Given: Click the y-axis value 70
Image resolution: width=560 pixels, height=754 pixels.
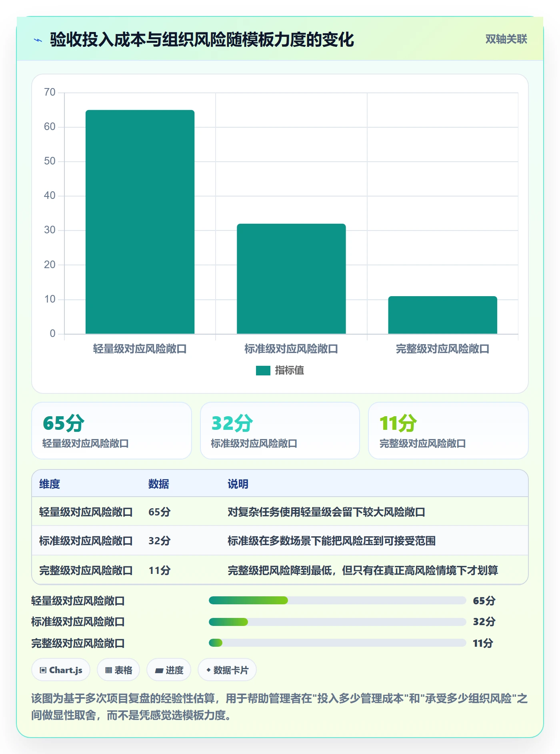Looking at the screenshot, I should [x=50, y=92].
